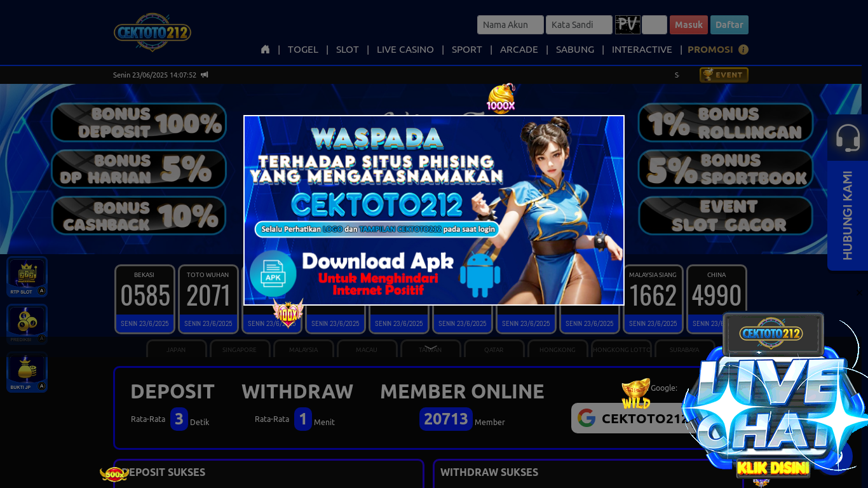Click the home icon in the navigation
This screenshot has width=868, height=488.
point(266,50)
